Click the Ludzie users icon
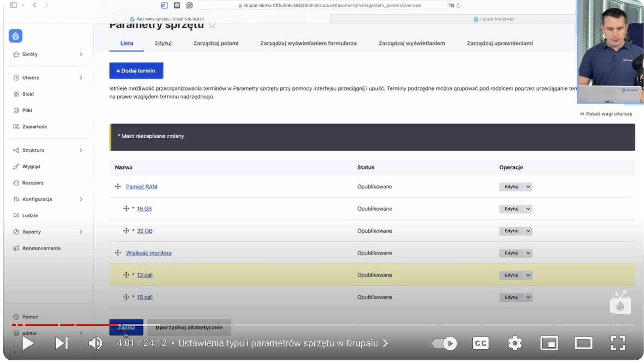 [x=16, y=215]
